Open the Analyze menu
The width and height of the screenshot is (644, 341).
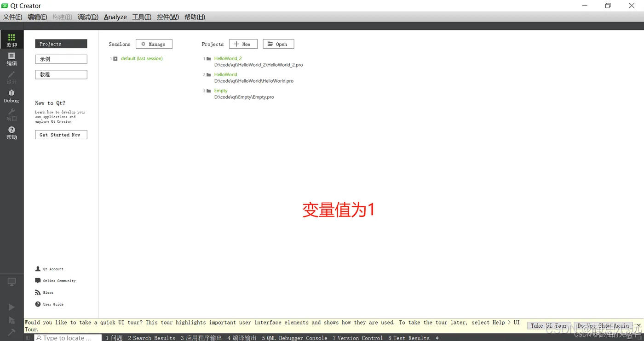pos(115,17)
